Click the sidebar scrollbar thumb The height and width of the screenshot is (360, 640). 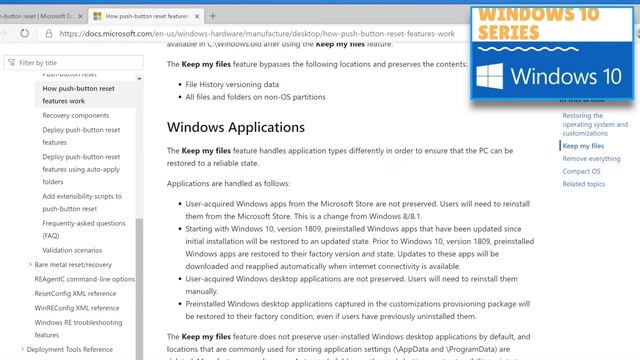[x=139, y=289]
